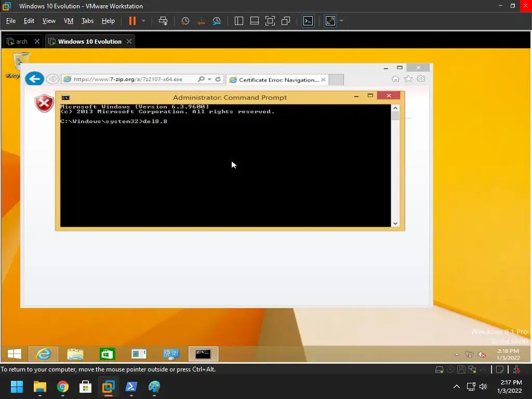Expand the stretch guest dropdown arrow
The image size is (532, 399).
(x=341, y=21)
